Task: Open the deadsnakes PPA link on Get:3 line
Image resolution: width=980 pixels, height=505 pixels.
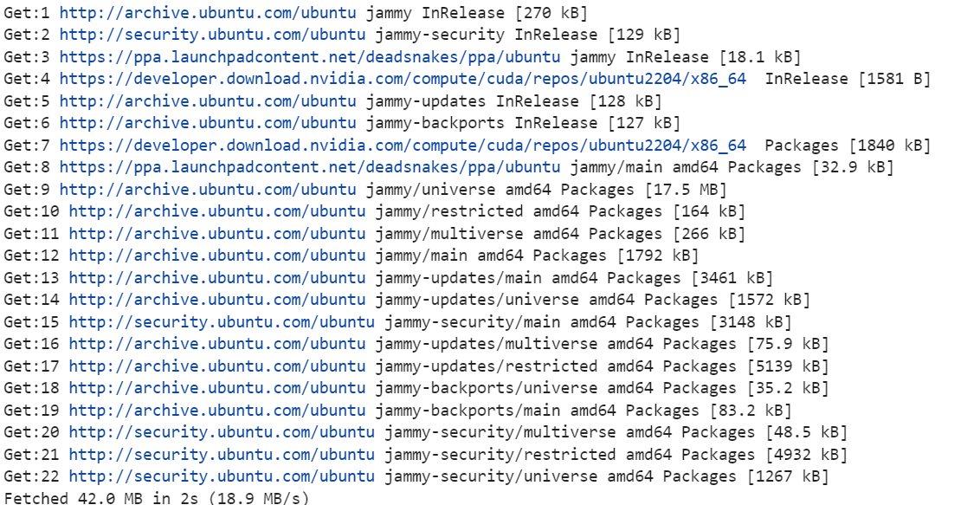Action: point(310,57)
